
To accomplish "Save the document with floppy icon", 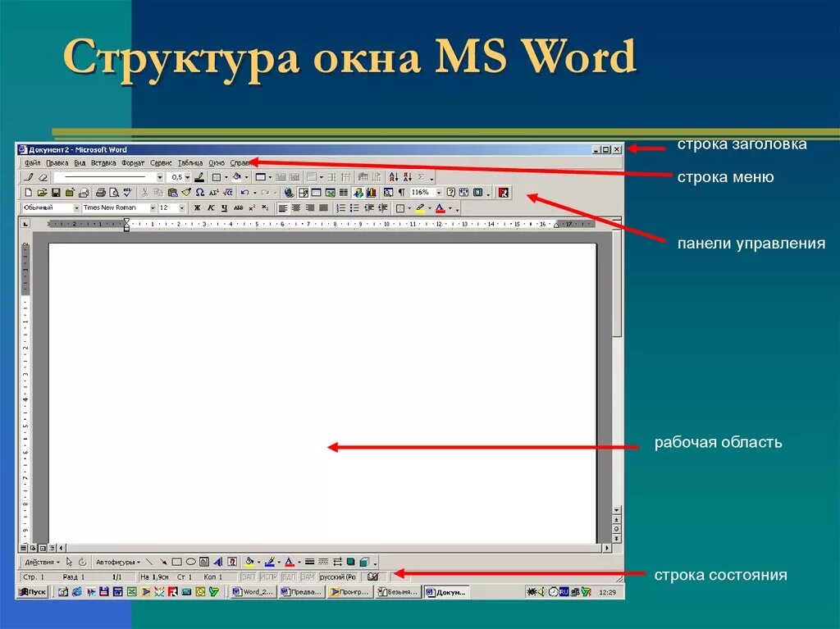I will (x=55, y=193).
